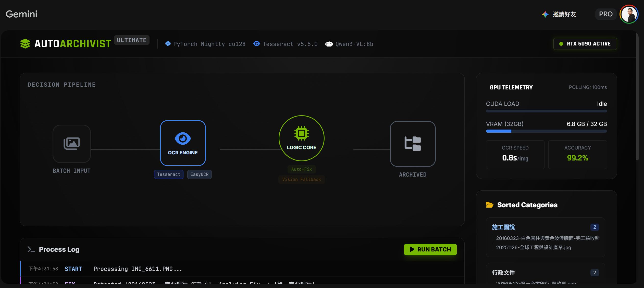Click the 6.8 GB / 32 GB value
The width and height of the screenshot is (644, 288).
click(x=587, y=124)
